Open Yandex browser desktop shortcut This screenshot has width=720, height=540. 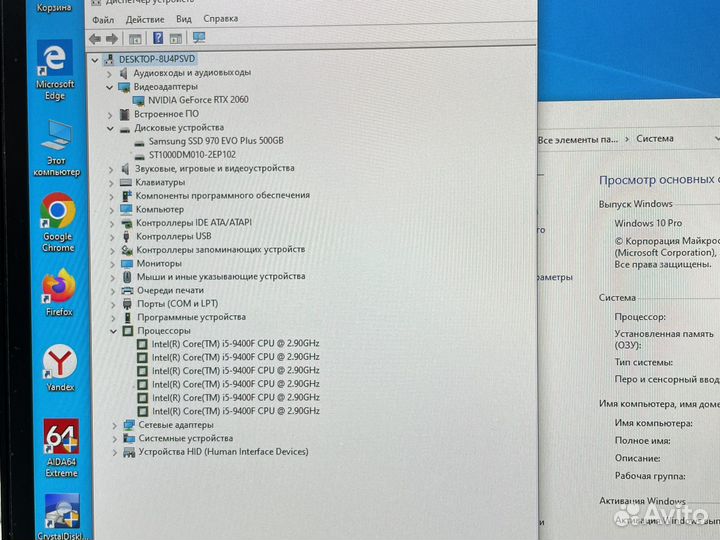click(60, 368)
